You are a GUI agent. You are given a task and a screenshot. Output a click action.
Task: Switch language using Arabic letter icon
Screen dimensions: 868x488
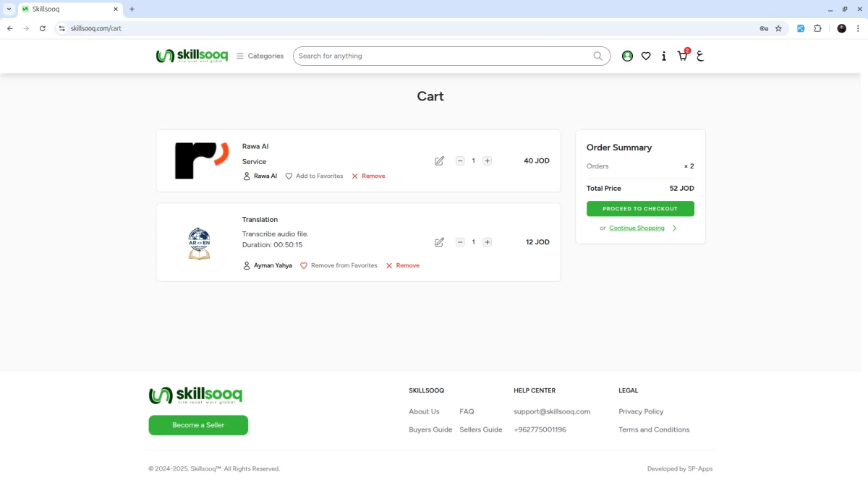[700, 56]
